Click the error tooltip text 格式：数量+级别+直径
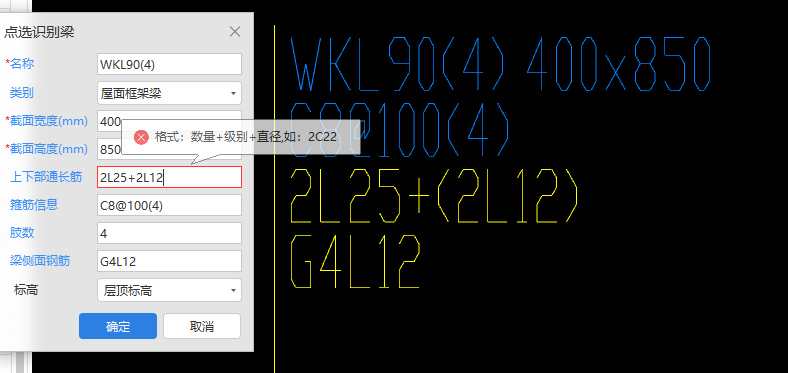 (246, 137)
